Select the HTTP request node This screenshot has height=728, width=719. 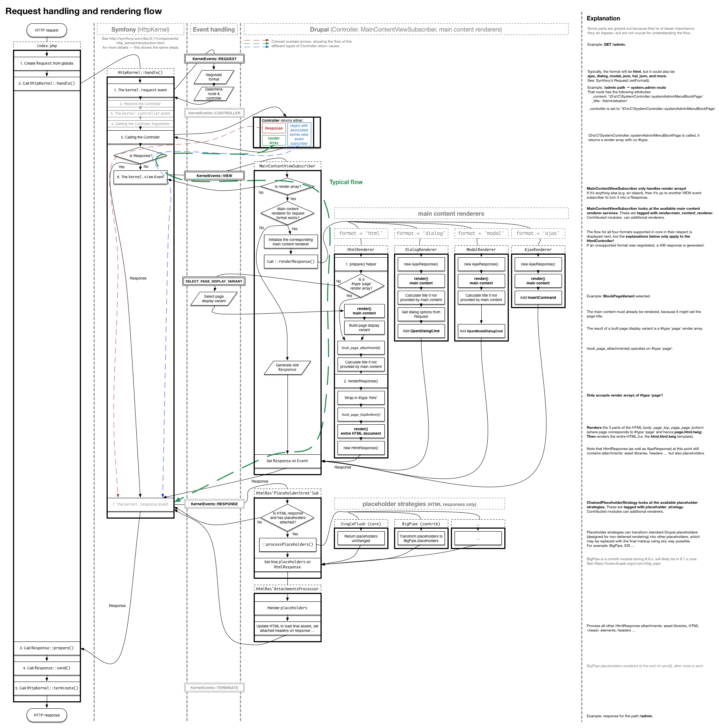pos(46,30)
